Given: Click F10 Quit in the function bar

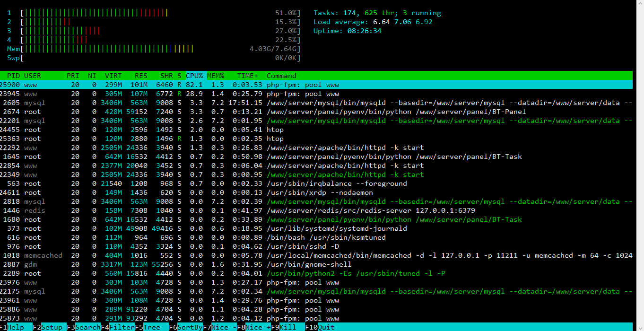Looking at the screenshot, I should tap(320, 327).
